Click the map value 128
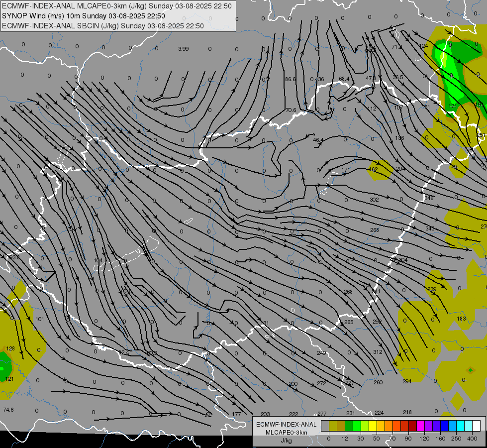Screen dimensions: 487x448 10,348
